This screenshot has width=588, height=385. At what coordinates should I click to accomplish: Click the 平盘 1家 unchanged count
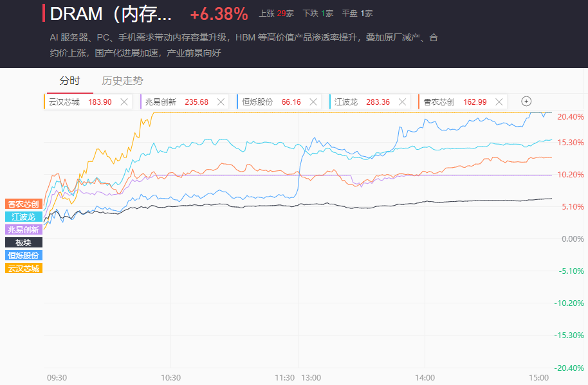point(357,13)
